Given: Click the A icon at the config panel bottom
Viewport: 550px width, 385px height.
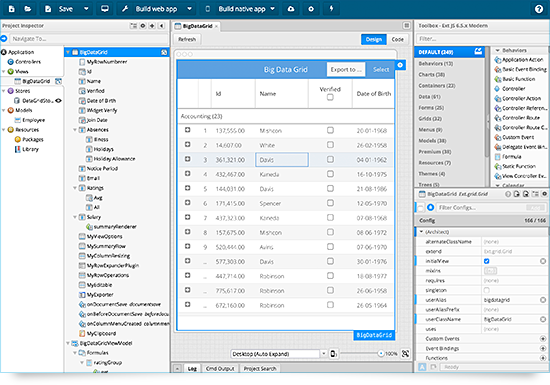Looking at the screenshot, I should coord(422,367).
